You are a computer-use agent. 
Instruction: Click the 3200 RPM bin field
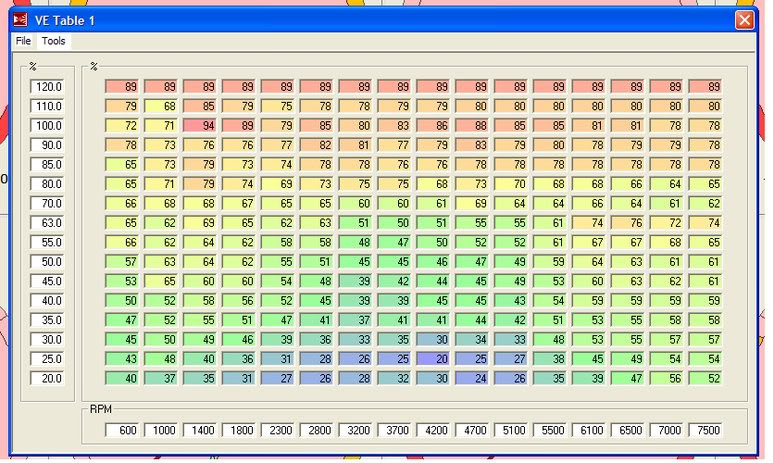click(x=355, y=430)
